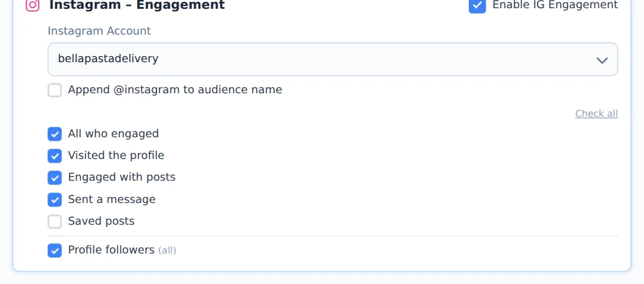This screenshot has height=284, width=644.
Task: Untick the Engaged with posts checkbox
Action: coord(54,178)
